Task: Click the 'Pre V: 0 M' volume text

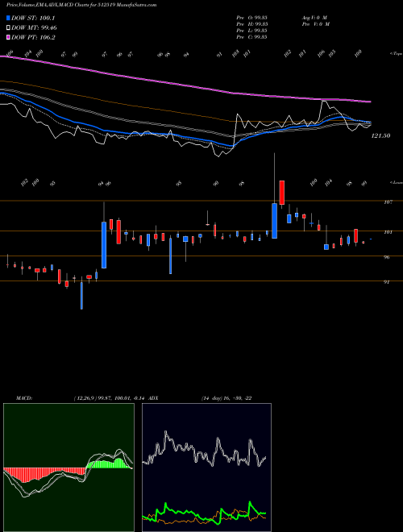Action: 317,24
